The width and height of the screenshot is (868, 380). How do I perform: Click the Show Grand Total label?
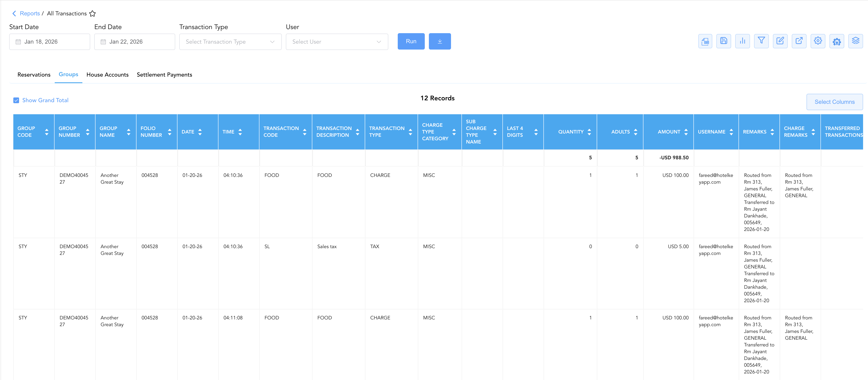45,100
